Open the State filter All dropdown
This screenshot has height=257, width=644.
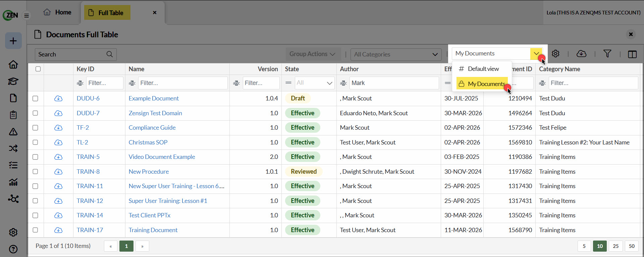pyautogui.click(x=314, y=83)
